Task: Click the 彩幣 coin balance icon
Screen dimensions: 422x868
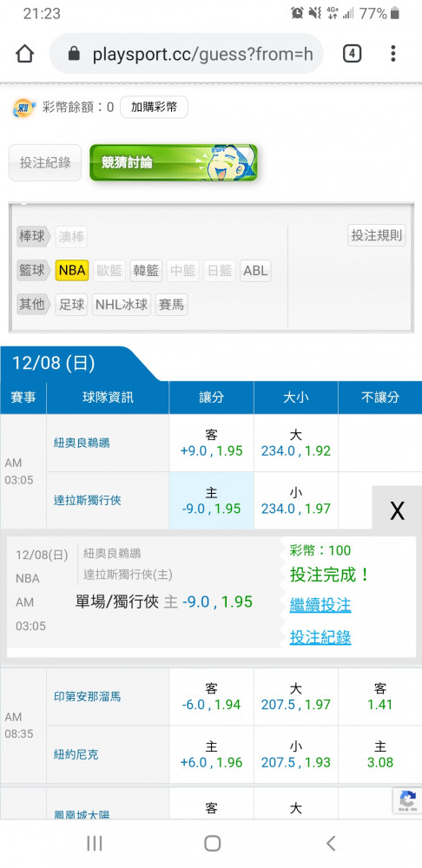Action: (x=23, y=108)
